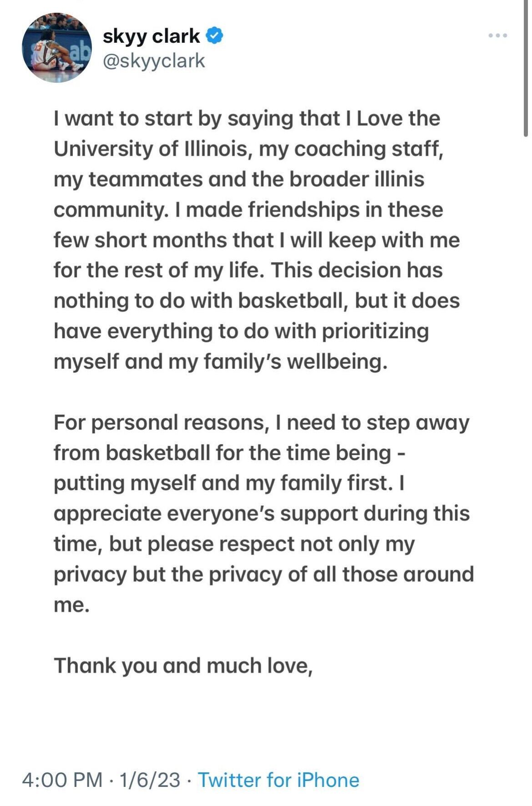Click the line beginning appreciate everyone's support
532x806 pixels.
tap(262, 513)
